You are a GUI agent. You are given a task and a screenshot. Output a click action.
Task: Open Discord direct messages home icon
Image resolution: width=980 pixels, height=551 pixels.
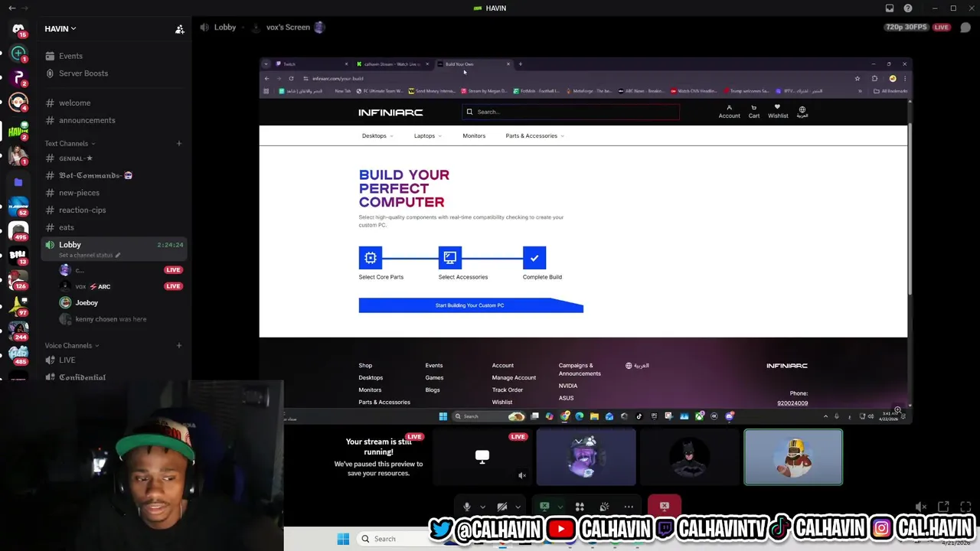[x=18, y=29]
